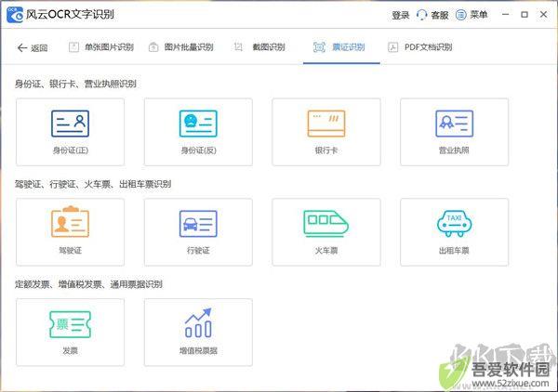Click the ticket recognition scan icon
The image size is (558, 392).
coord(319,47)
